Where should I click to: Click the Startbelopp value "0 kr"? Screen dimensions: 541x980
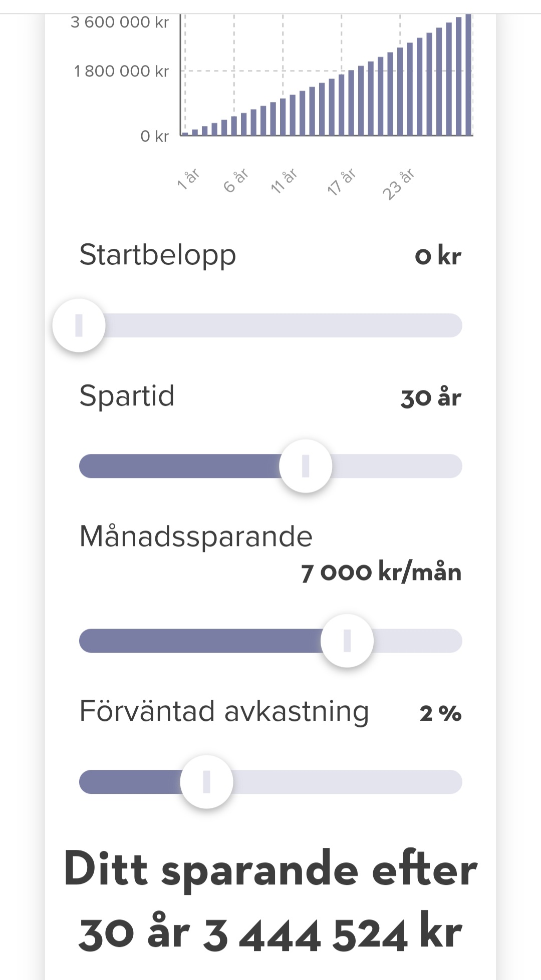tap(438, 256)
